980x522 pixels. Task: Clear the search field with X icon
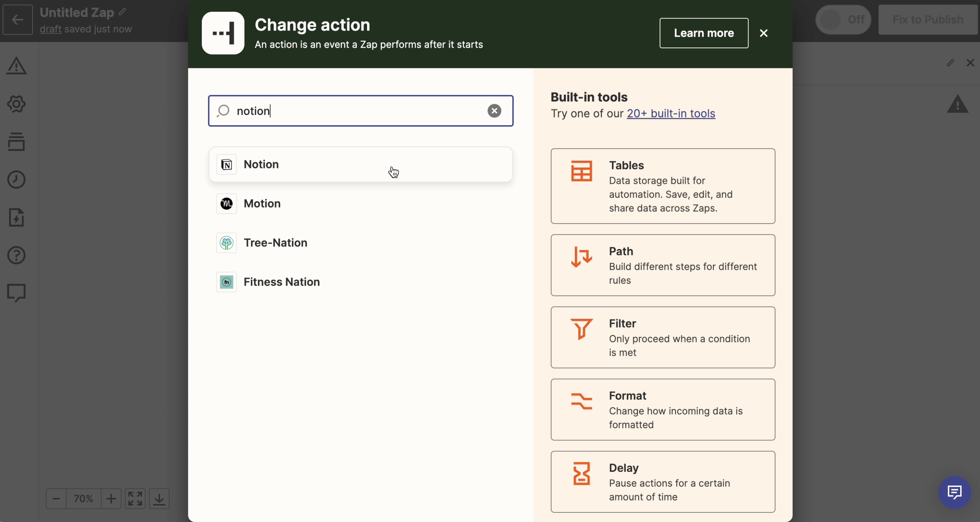click(x=494, y=111)
